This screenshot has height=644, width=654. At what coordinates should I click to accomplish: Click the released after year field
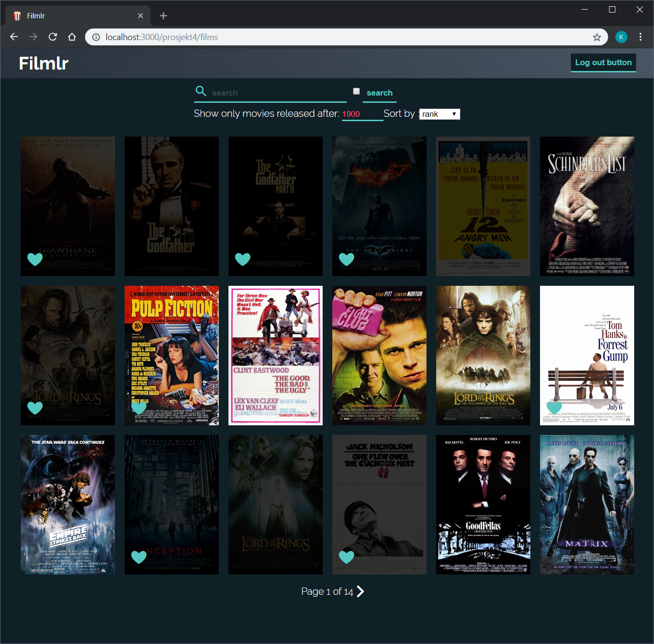click(362, 114)
